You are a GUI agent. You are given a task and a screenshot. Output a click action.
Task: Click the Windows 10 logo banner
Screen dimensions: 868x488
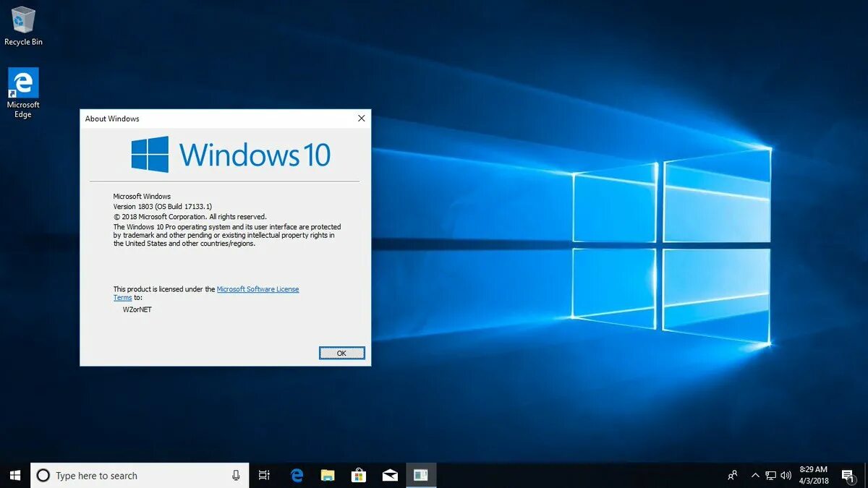coord(231,155)
